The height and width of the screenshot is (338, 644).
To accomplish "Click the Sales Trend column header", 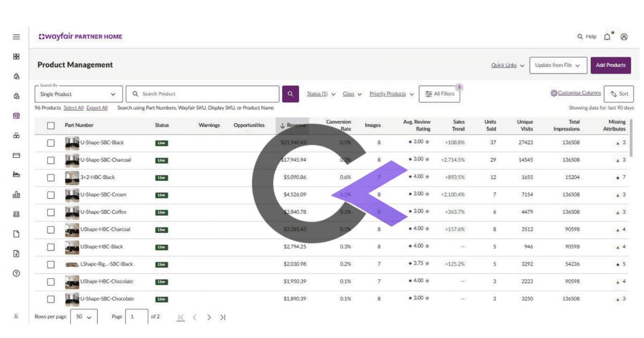I will point(458,126).
